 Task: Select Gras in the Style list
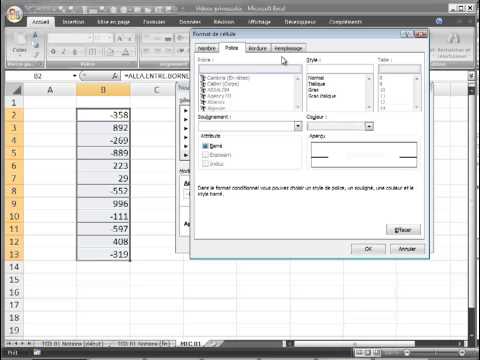pyautogui.click(x=313, y=90)
